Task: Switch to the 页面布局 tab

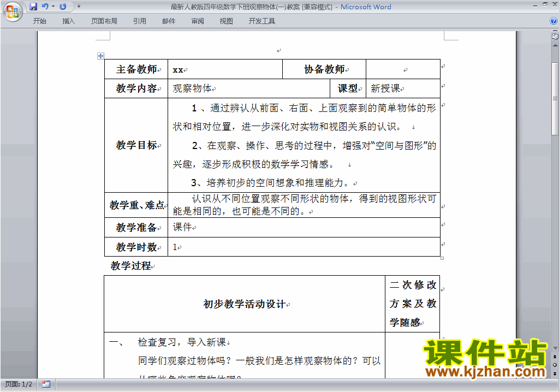Action: tap(104, 21)
